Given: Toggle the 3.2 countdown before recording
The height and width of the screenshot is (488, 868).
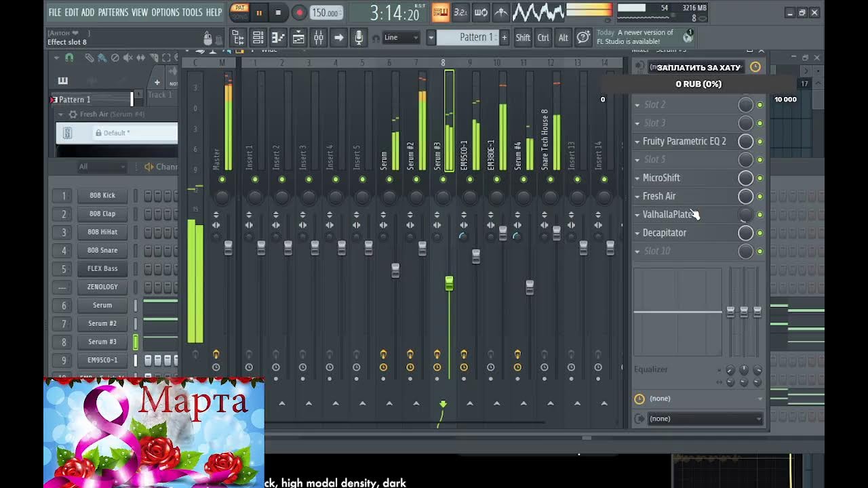Looking at the screenshot, I should click(x=460, y=12).
